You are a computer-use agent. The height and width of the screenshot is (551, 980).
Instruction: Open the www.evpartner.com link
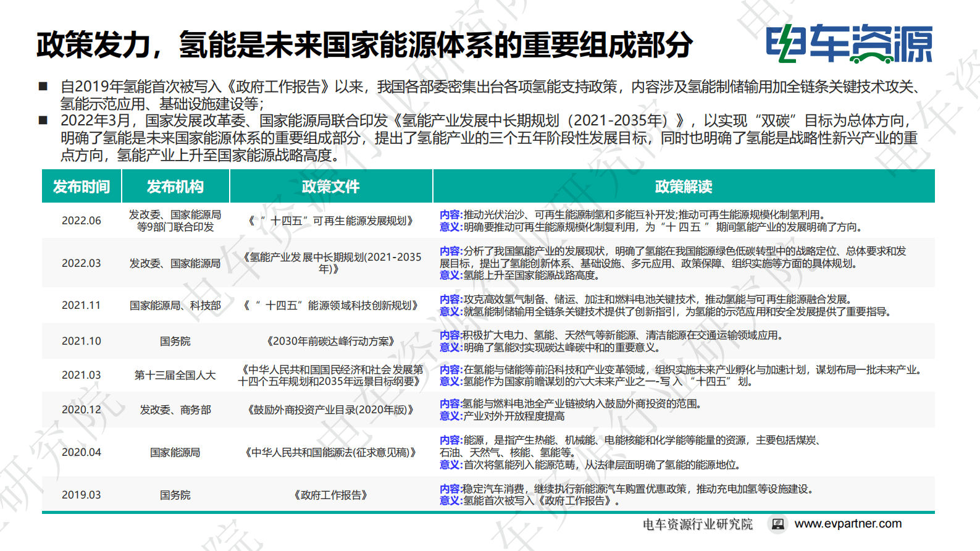click(848, 524)
